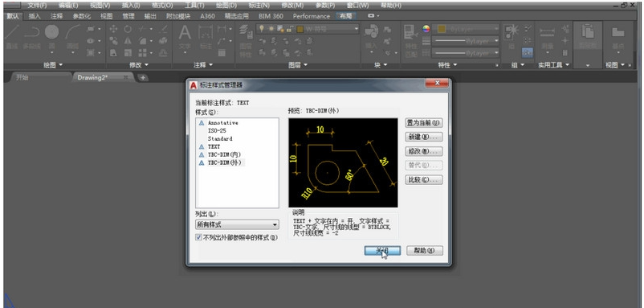Open Layer Properties (图层特性)
Viewport: 644px width, 308px height.
pyautogui.click(x=246, y=40)
